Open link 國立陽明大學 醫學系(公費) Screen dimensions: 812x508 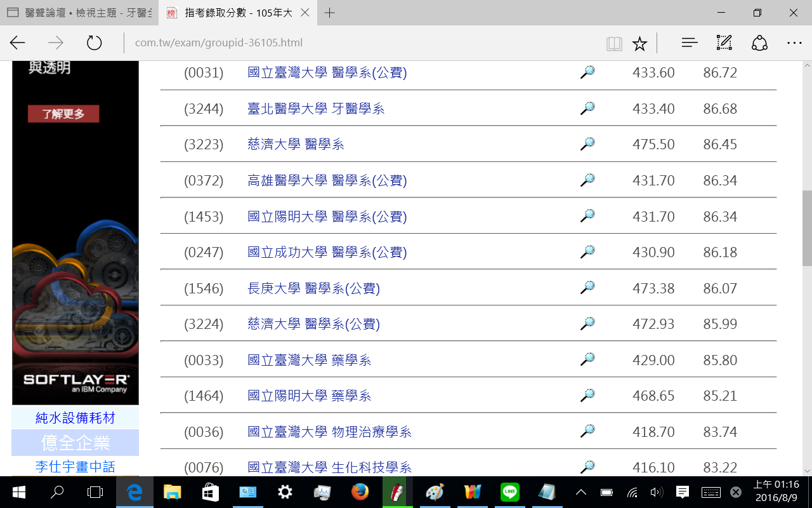pos(327,216)
